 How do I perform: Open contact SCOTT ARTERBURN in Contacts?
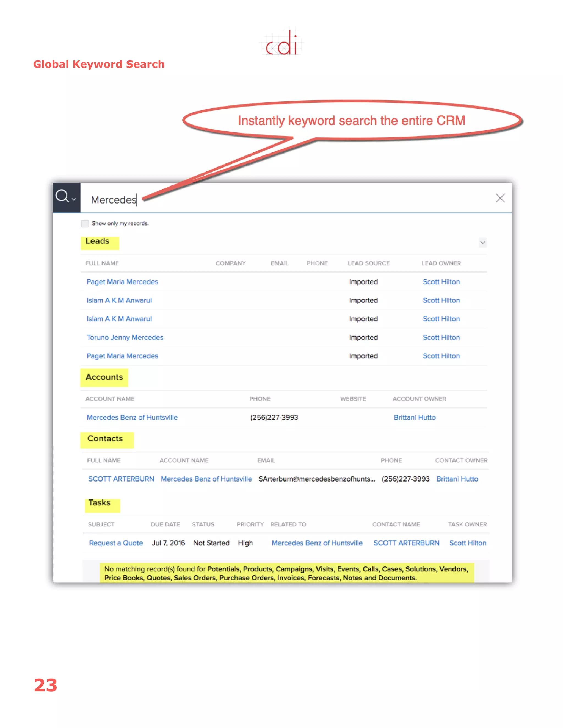click(x=121, y=479)
